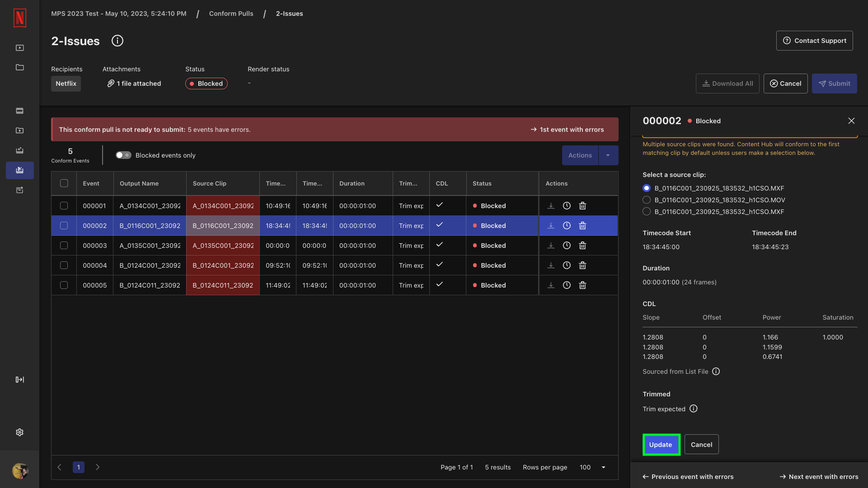Image resolution: width=868 pixels, height=488 pixels.
Task: Download event 000001 icon
Action: pos(551,206)
